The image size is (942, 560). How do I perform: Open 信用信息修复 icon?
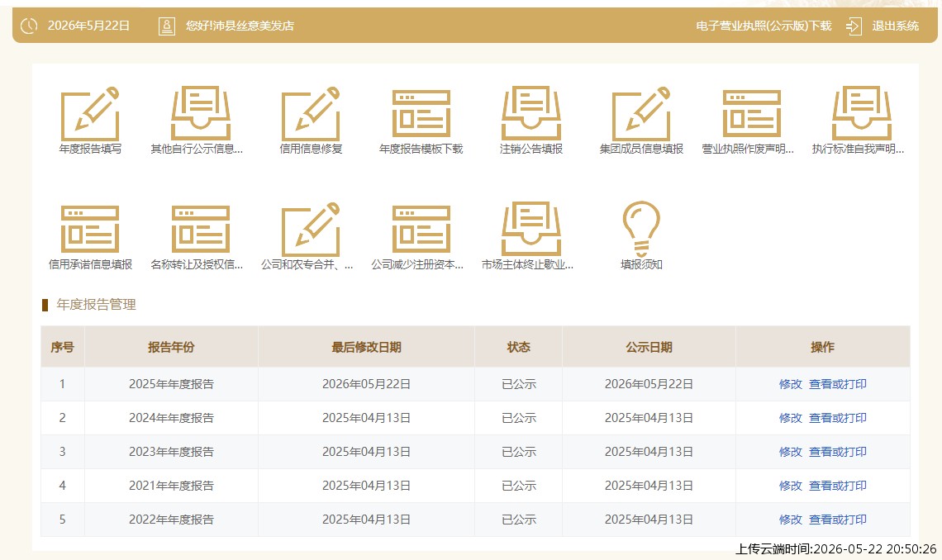311,114
